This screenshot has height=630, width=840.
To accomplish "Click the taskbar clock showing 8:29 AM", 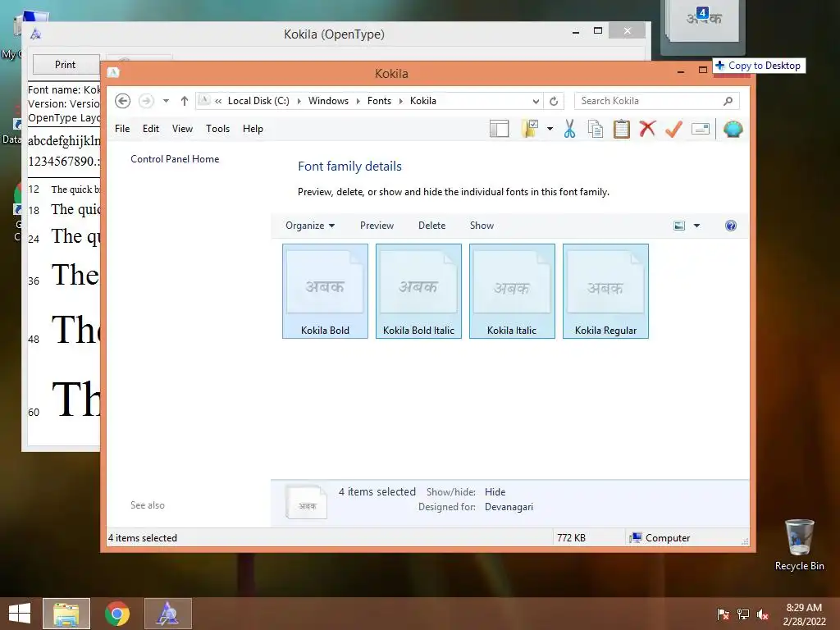I will pos(804,614).
